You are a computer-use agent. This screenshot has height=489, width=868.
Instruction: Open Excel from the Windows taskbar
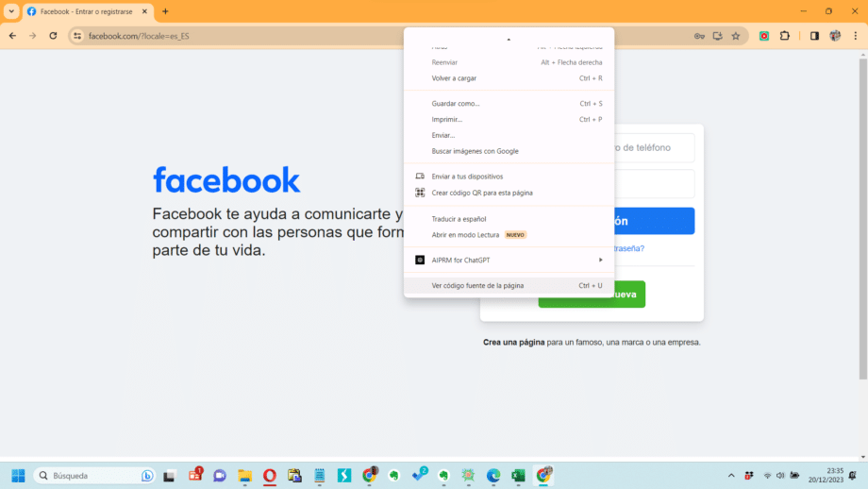click(x=518, y=475)
